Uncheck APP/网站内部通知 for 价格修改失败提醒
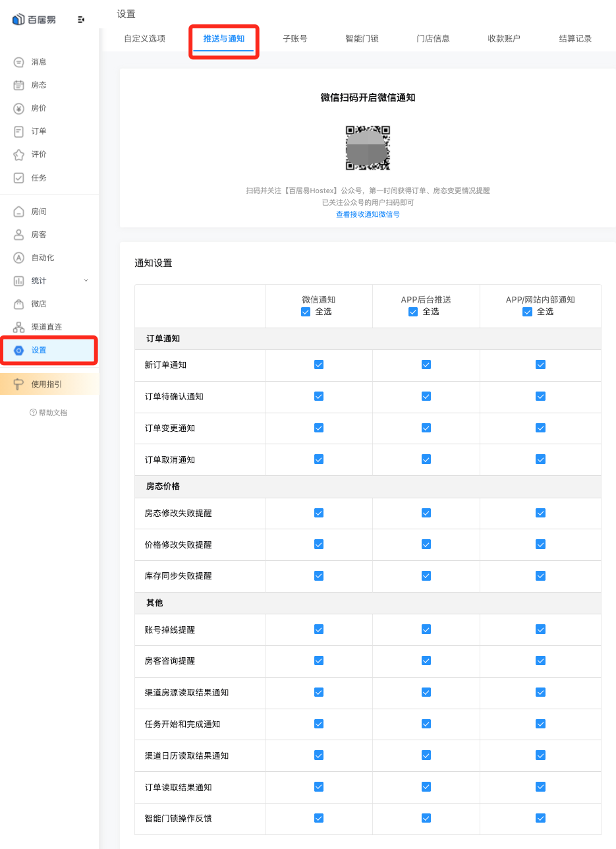The image size is (616, 849). point(541,544)
